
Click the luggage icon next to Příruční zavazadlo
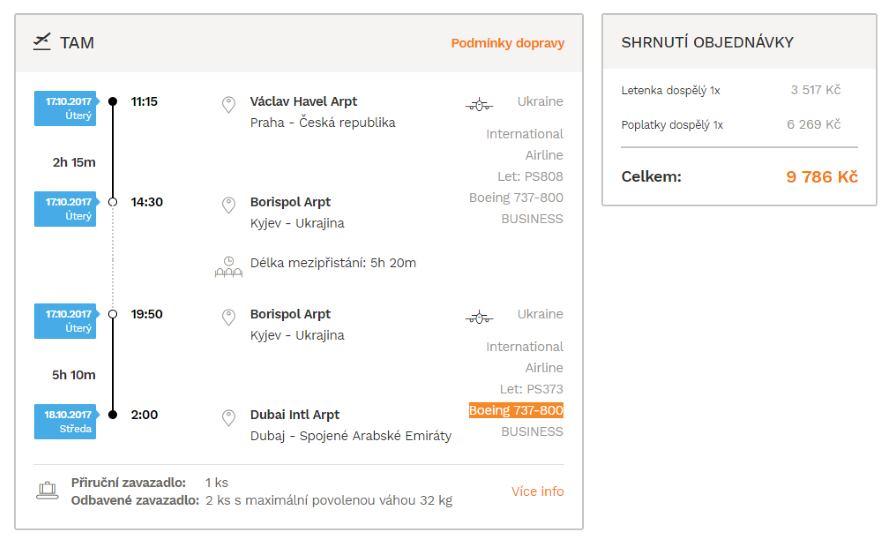click(44, 491)
